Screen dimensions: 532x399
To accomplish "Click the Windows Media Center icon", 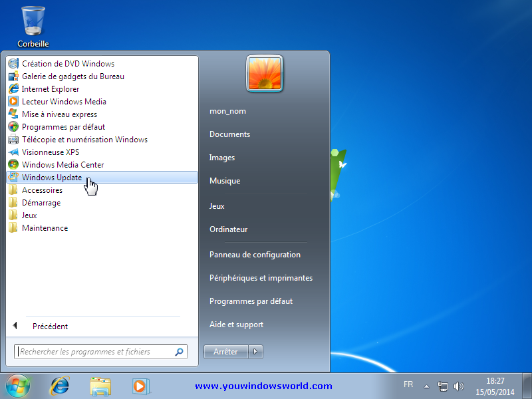I will 13,164.
